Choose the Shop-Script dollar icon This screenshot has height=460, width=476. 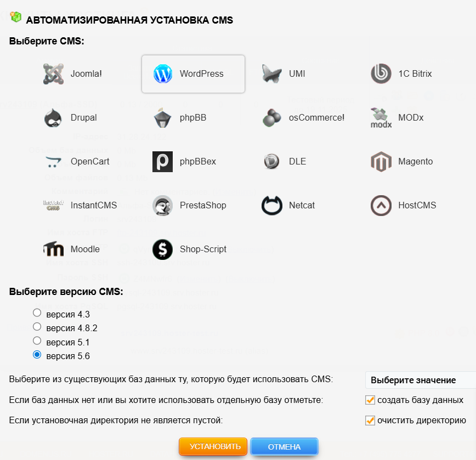click(x=163, y=249)
